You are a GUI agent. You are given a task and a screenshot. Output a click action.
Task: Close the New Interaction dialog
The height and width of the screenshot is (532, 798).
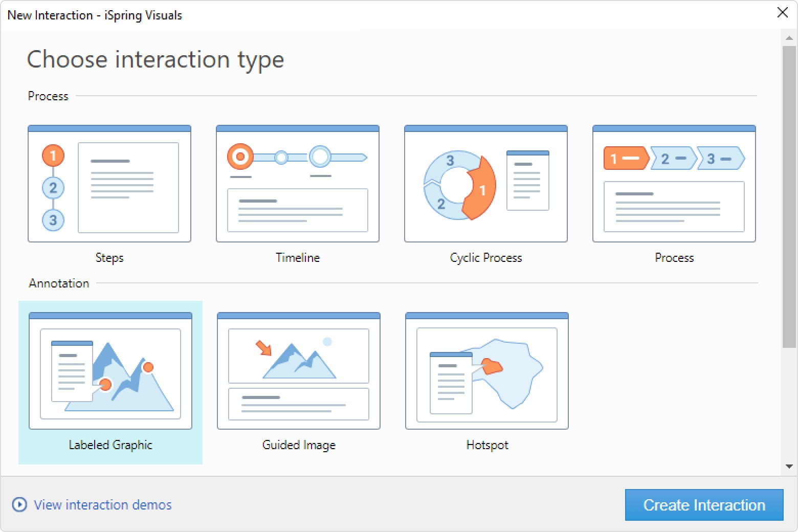click(783, 13)
